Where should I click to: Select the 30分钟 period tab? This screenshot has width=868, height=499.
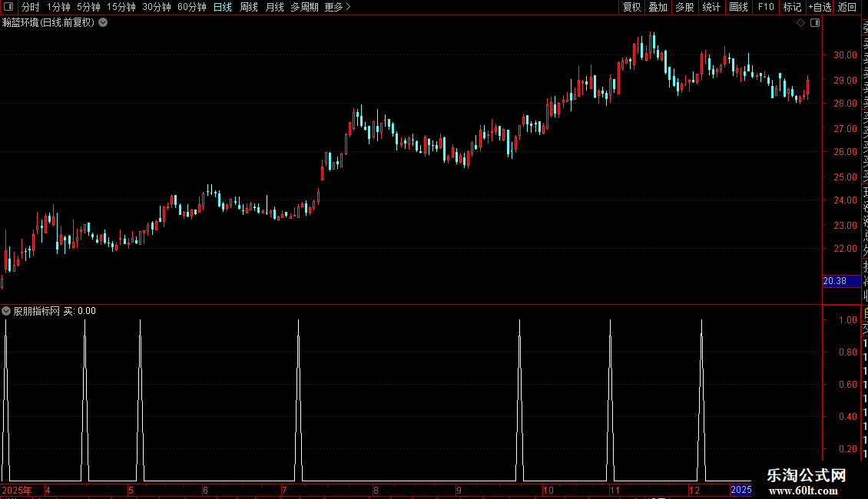click(x=157, y=7)
